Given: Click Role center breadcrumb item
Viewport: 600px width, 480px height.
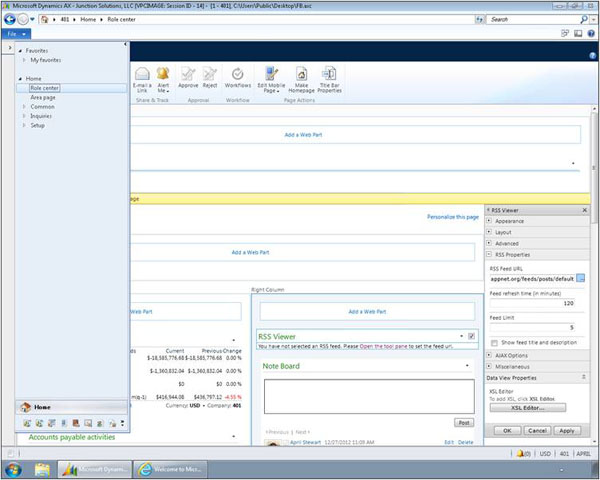Looking at the screenshot, I should [121, 19].
